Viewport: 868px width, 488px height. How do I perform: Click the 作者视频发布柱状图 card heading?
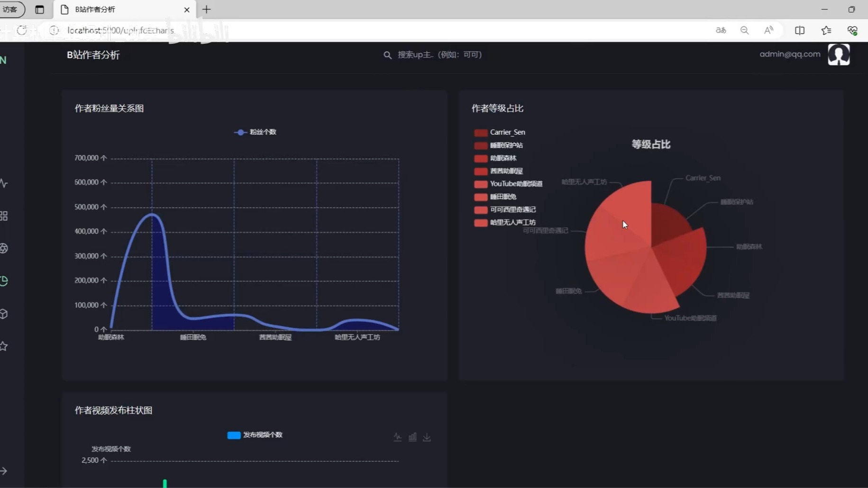point(113,410)
